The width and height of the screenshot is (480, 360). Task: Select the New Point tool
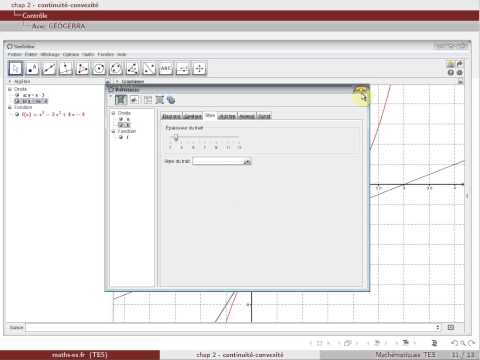coord(32,69)
